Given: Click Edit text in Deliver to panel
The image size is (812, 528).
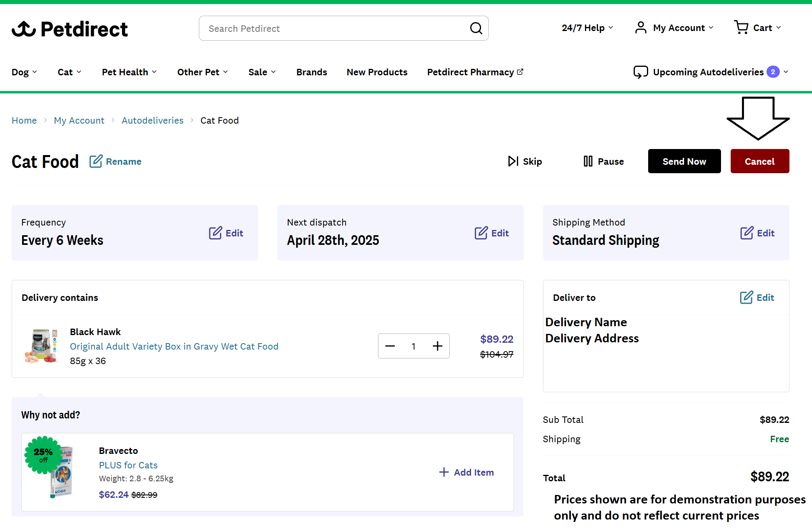Looking at the screenshot, I should pos(765,298).
